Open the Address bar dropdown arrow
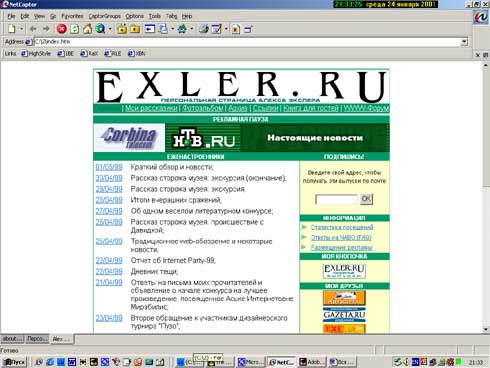The height and width of the screenshot is (368, 490). tap(464, 42)
